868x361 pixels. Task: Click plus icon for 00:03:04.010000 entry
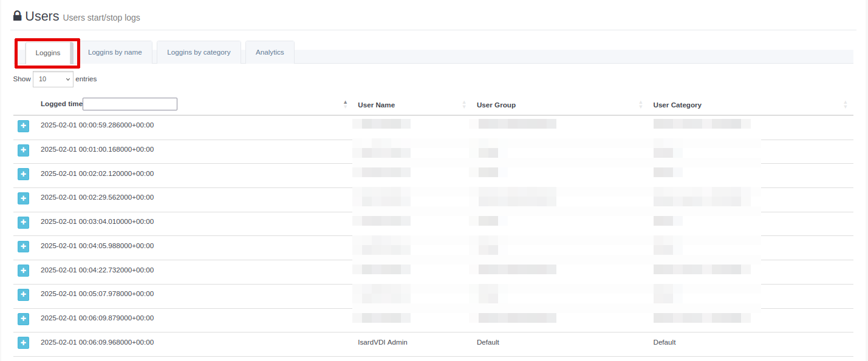(23, 222)
